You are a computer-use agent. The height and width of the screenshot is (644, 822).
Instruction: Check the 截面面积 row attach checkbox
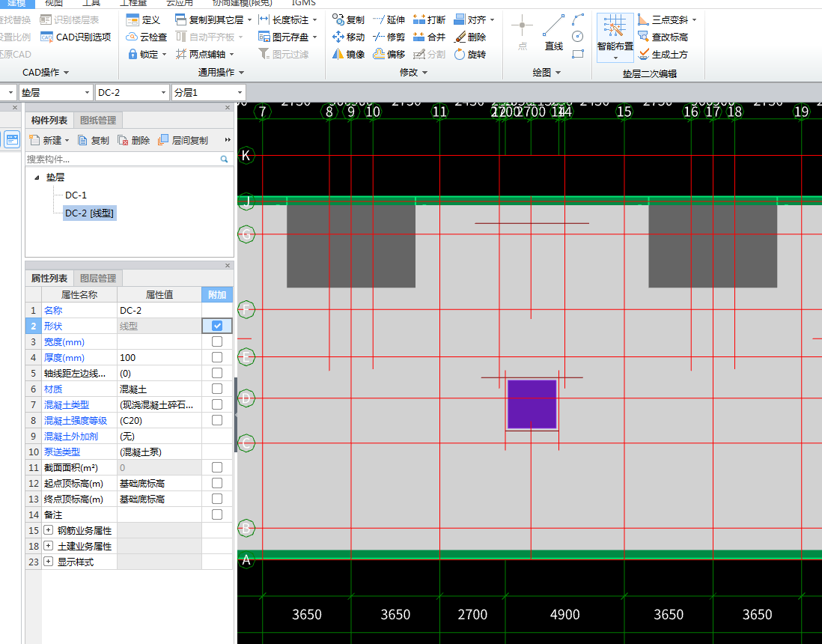(217, 467)
